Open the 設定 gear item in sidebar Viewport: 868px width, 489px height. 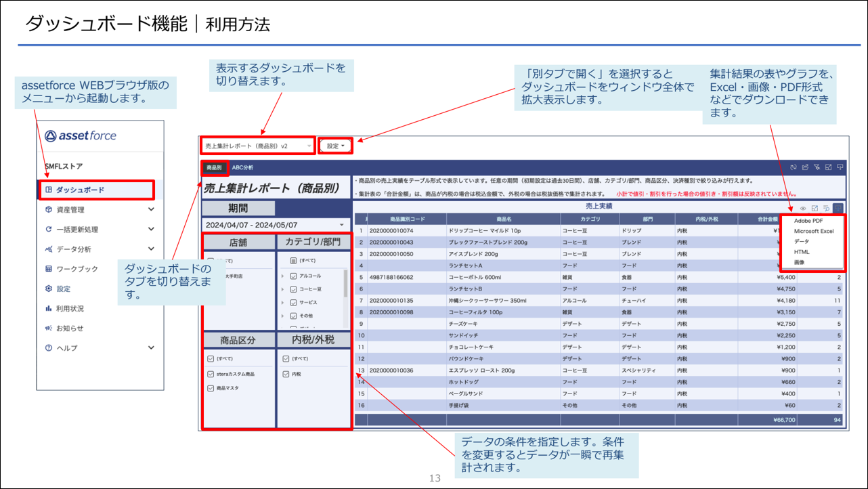coord(63,289)
